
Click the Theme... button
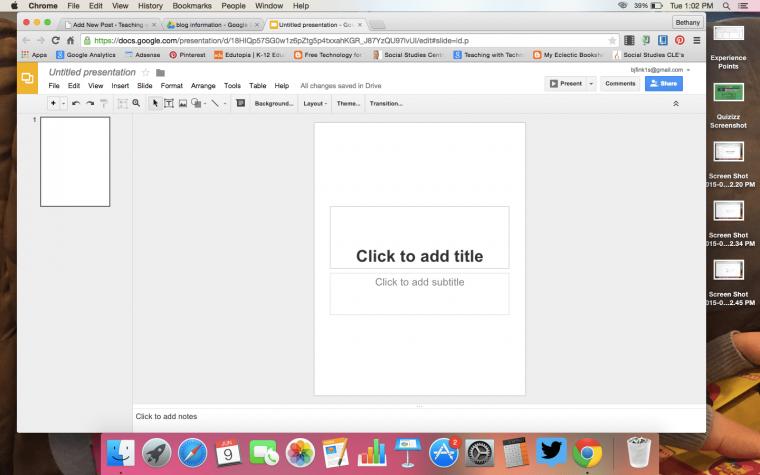348,104
